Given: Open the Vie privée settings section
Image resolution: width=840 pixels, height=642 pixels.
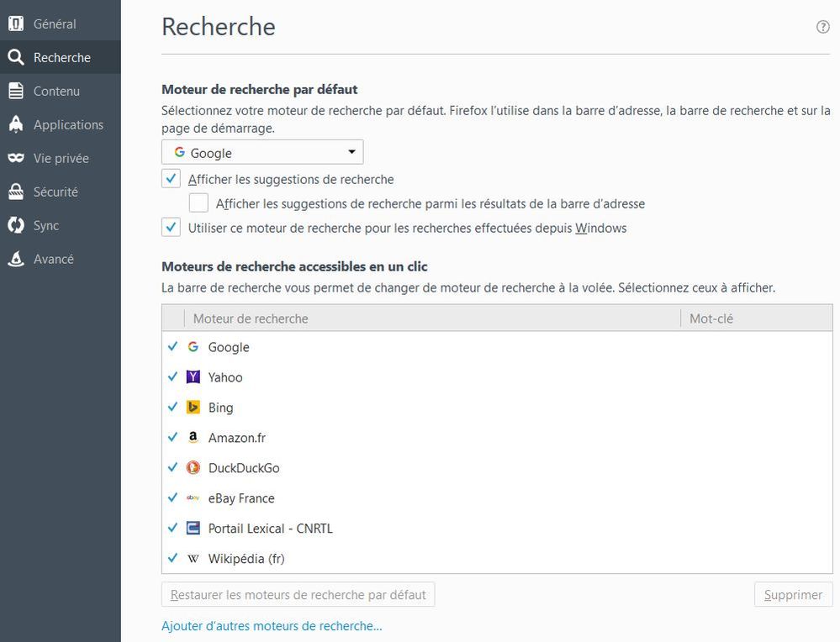Looking at the screenshot, I should tap(61, 158).
